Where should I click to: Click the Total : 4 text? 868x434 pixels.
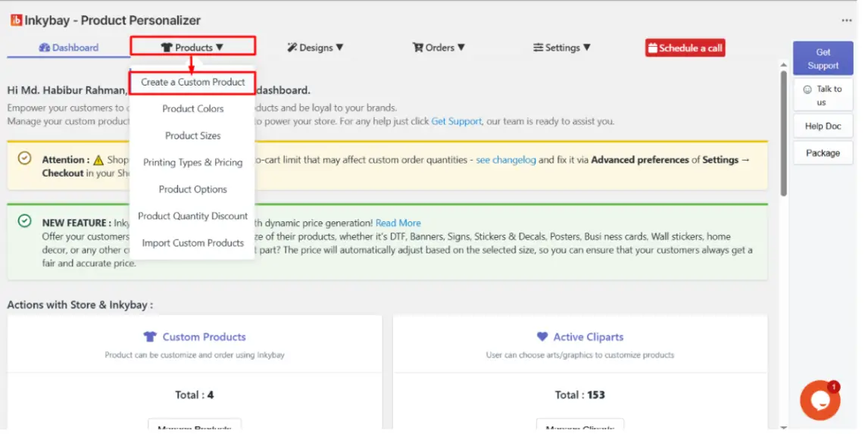click(x=195, y=395)
